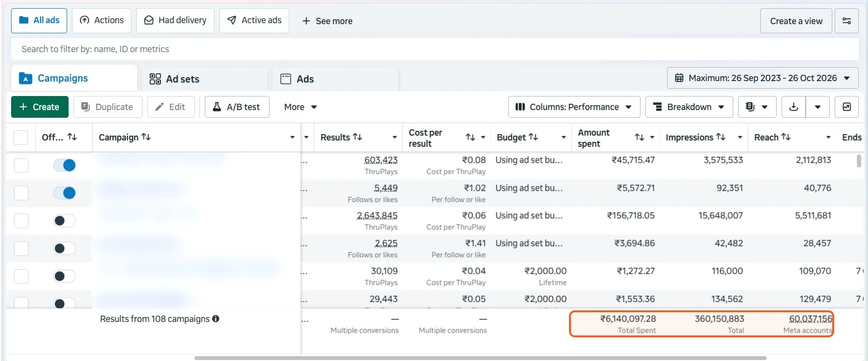Sort by Off/On status arrows

coord(72,137)
